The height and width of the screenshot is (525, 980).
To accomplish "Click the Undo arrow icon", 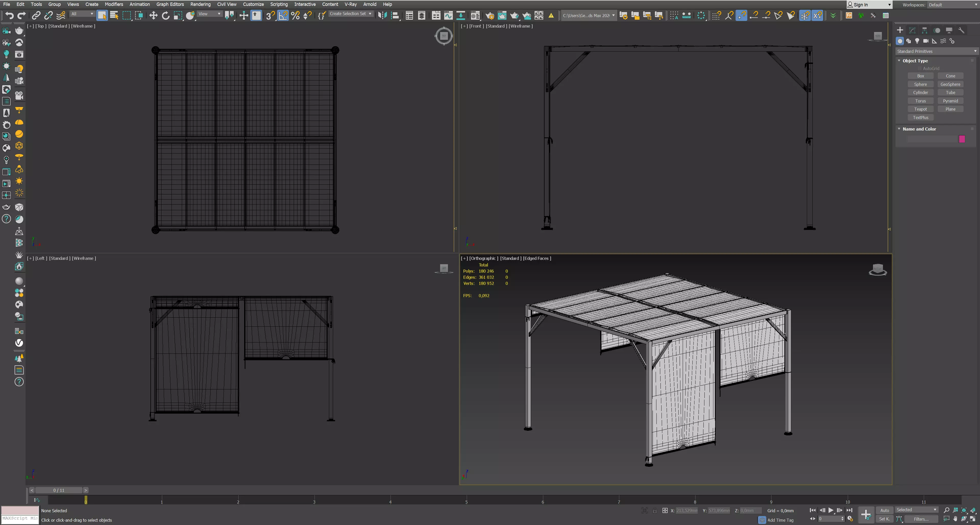I will tap(10, 15).
